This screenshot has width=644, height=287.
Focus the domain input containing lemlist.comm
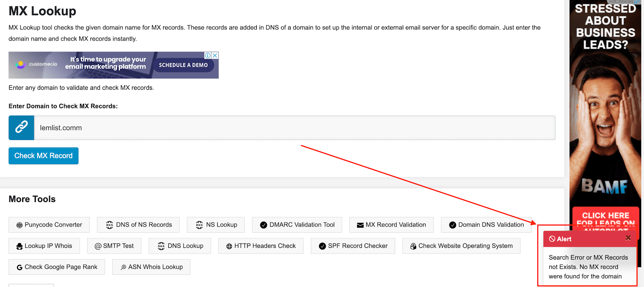295,128
